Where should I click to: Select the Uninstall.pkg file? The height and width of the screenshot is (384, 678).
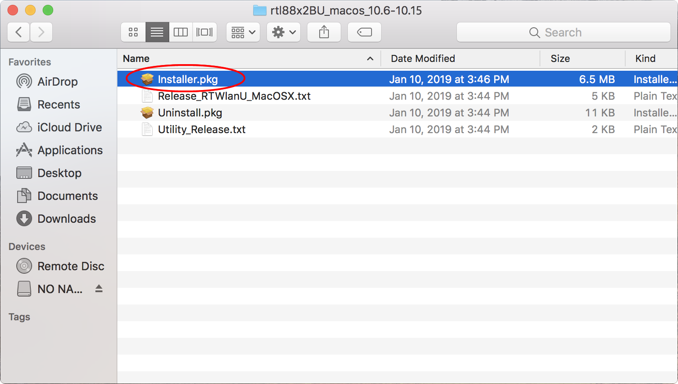(x=397, y=113)
